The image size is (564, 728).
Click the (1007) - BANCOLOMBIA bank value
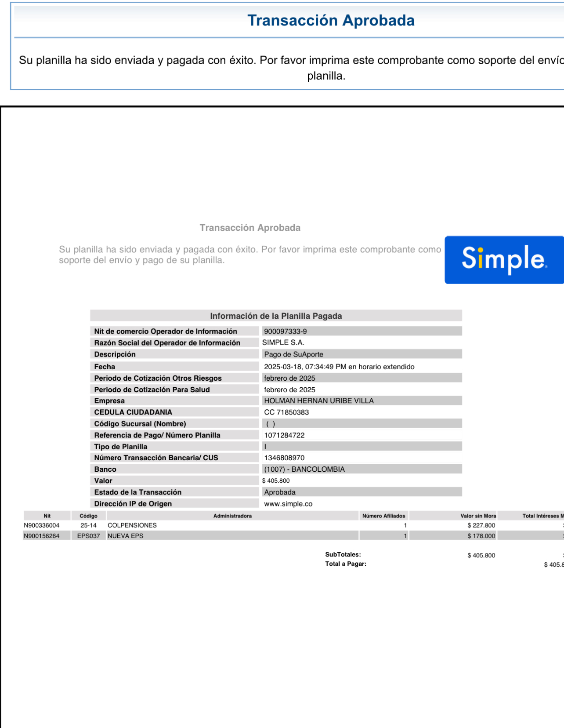pyautogui.click(x=304, y=470)
